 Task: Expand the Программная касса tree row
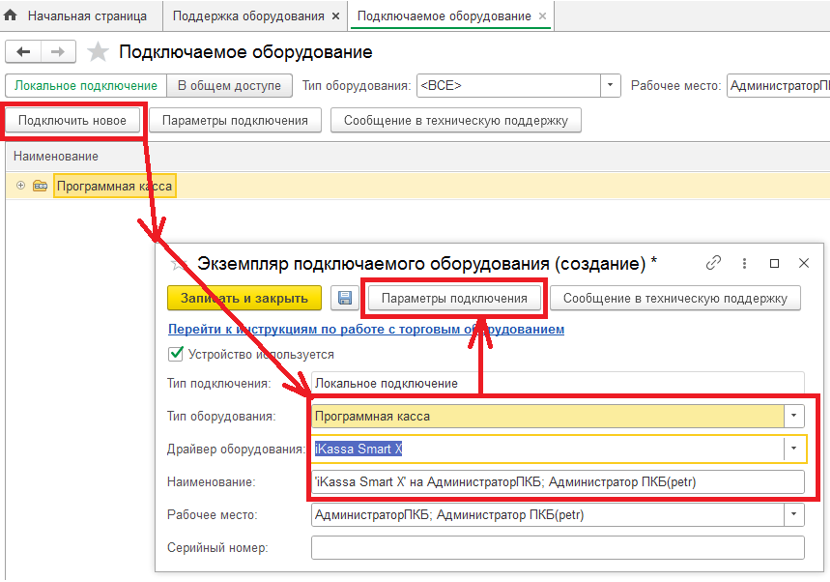tap(21, 186)
